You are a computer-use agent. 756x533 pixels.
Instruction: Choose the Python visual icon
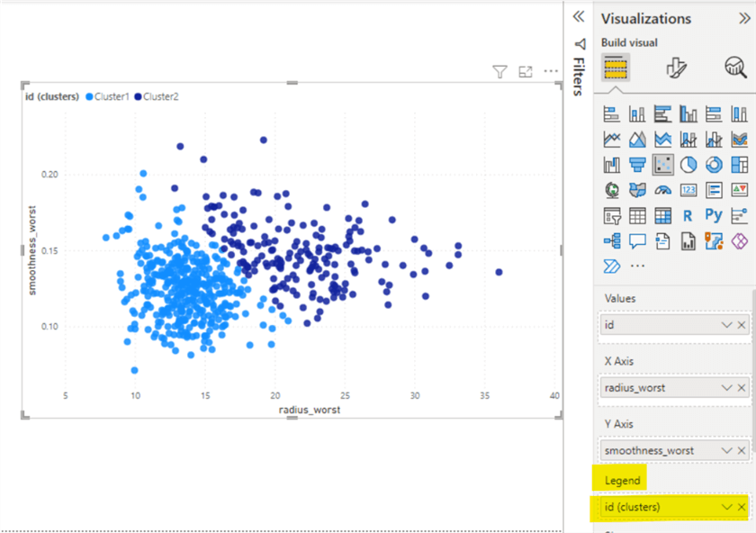coord(714,215)
